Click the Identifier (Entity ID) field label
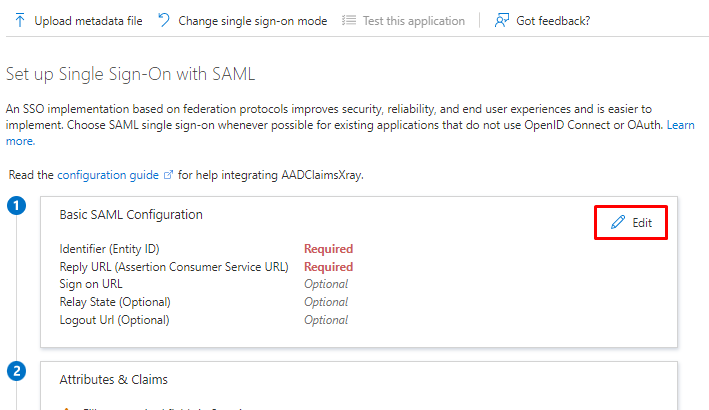Screen dimensions: 709x410 pyautogui.click(x=109, y=249)
